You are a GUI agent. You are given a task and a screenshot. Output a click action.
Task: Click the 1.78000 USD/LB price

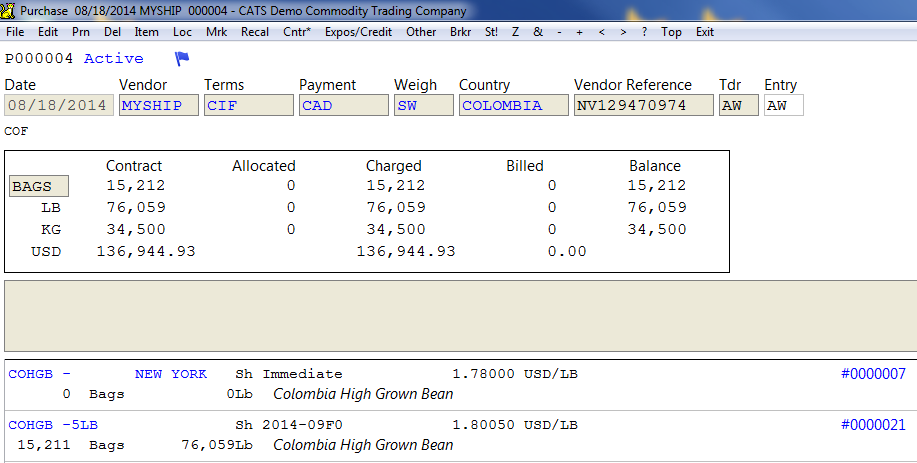(515, 374)
